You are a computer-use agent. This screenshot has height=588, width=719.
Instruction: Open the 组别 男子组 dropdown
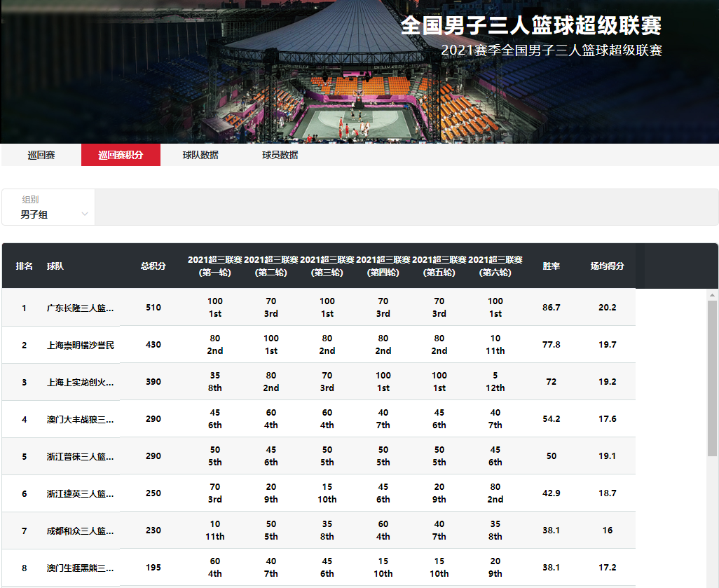pyautogui.click(x=48, y=207)
